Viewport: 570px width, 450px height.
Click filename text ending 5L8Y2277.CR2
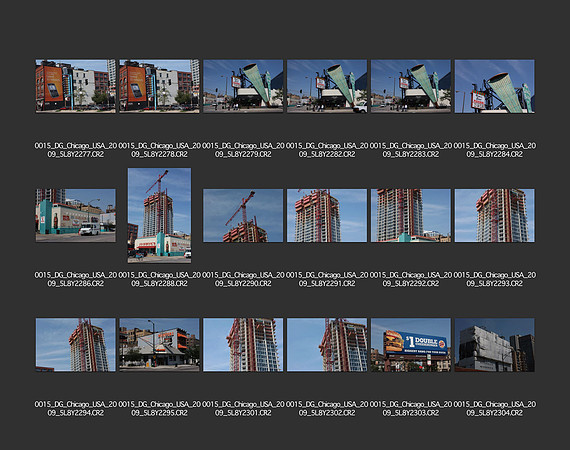(76, 150)
